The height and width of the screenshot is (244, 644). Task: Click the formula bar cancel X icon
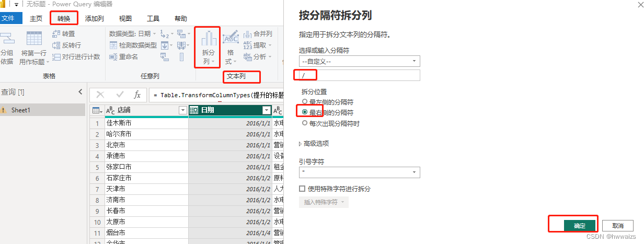coord(100,95)
